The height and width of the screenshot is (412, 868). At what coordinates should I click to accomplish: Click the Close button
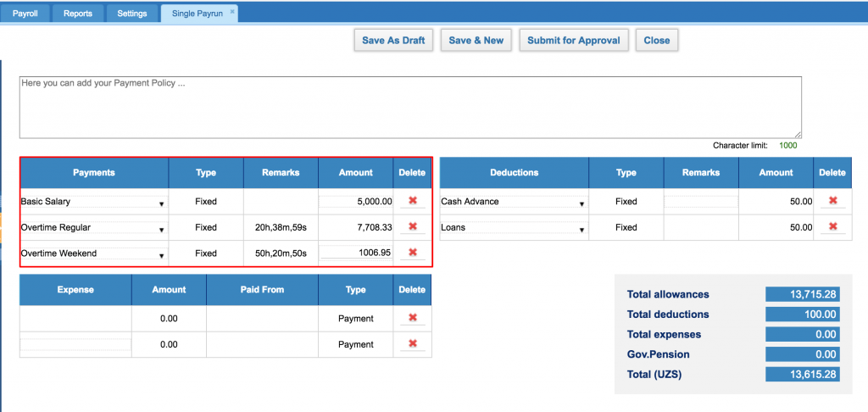(657, 41)
